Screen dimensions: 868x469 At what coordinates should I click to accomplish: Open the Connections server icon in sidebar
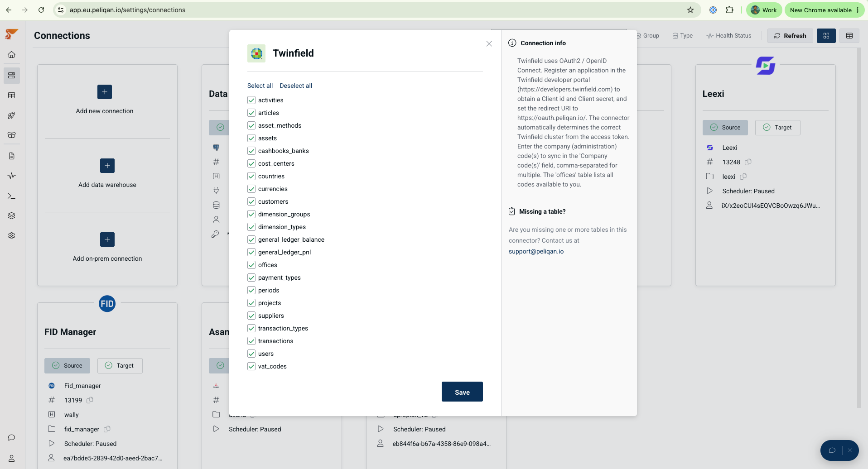12,76
